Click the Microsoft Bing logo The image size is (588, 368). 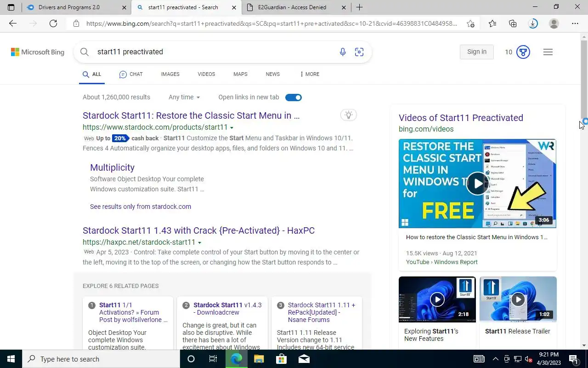click(x=38, y=52)
